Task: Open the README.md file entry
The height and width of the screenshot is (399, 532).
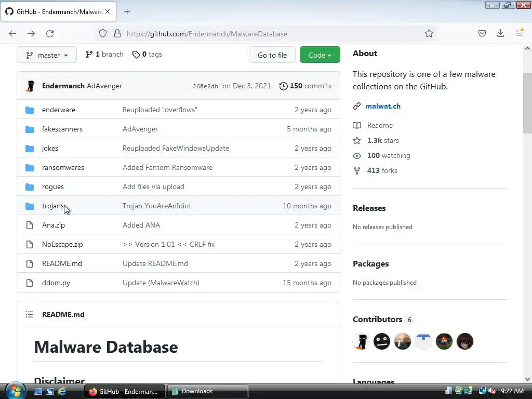Action: (x=62, y=263)
